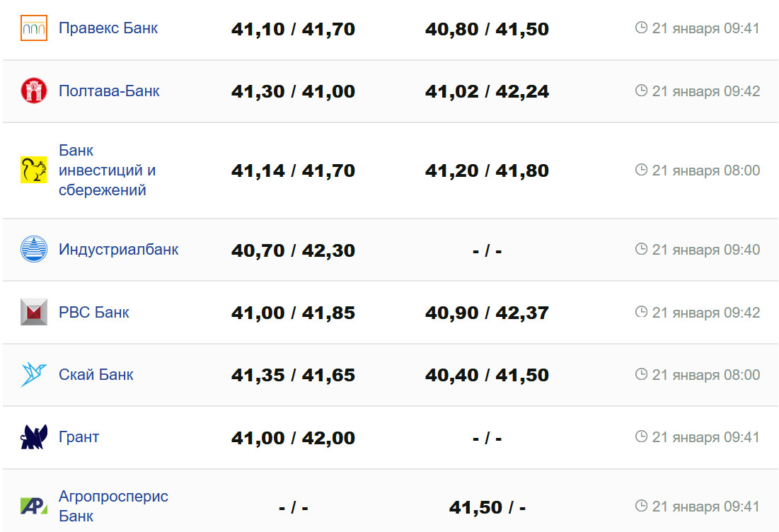Open the Агропросперис Банк link
The width and height of the screenshot is (779, 532).
point(113,506)
